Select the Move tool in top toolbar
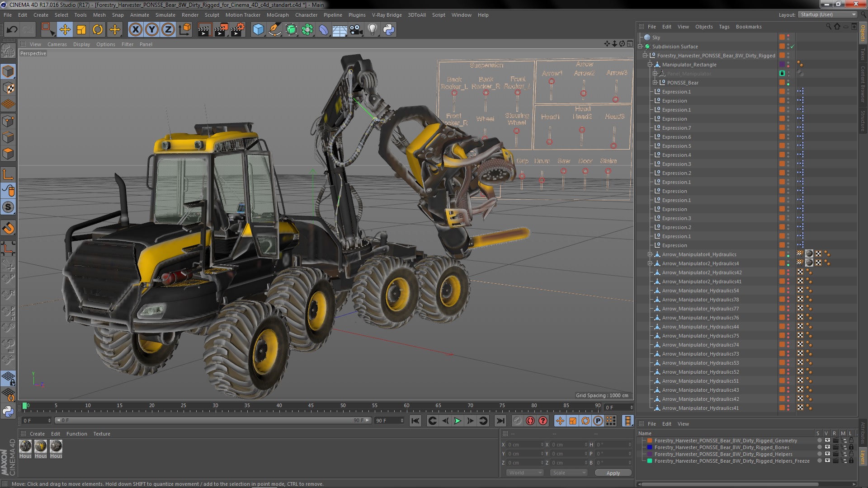This screenshot has height=488, width=868. click(65, 30)
